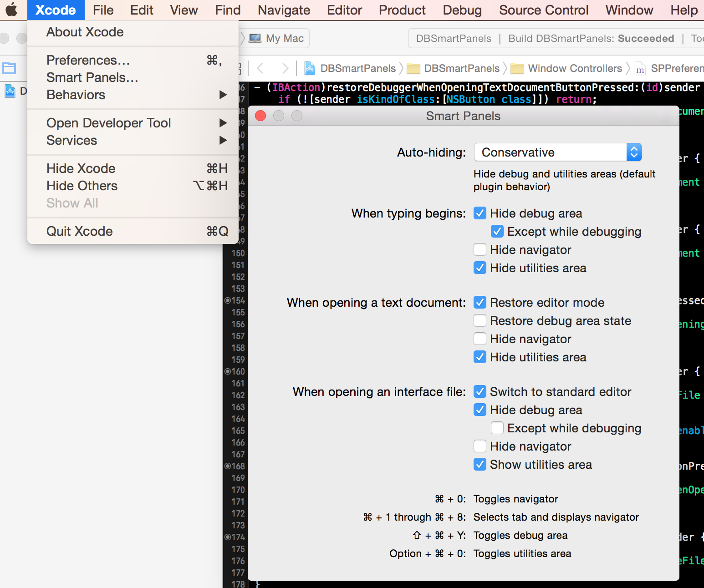This screenshot has width=704, height=588.
Task: Enable Except while debugging for interface file
Action: tap(497, 428)
